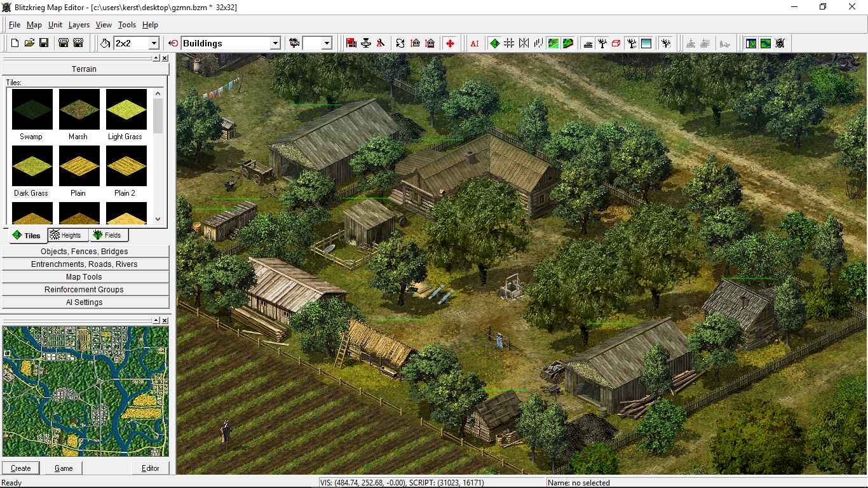Click the Create button below minimap
Viewport: 868px width, 488px height.
point(21,468)
